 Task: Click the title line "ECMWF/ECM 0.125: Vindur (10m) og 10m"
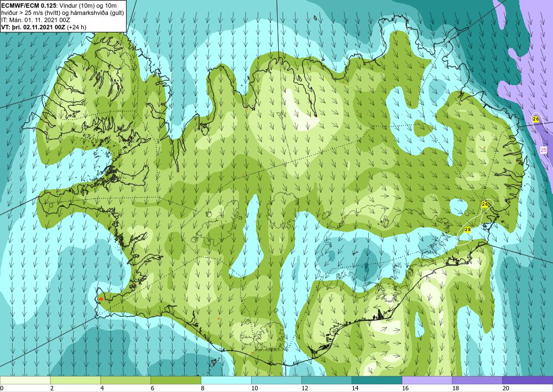[x=59, y=5]
